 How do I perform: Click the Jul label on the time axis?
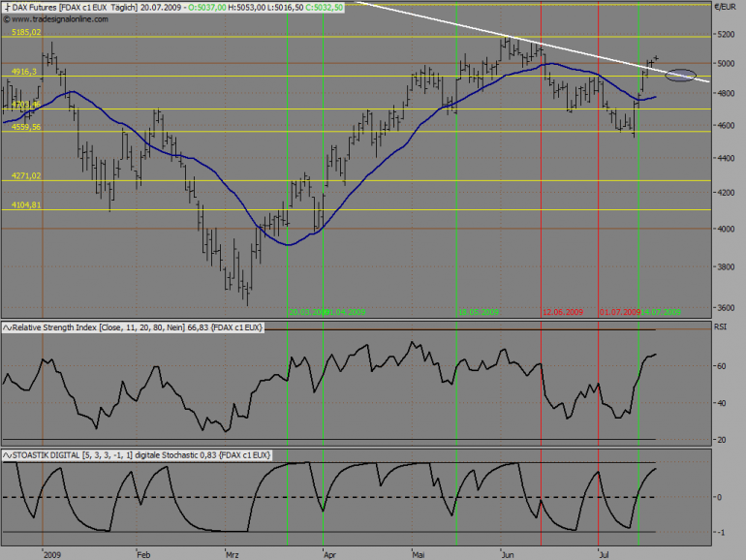604,555
